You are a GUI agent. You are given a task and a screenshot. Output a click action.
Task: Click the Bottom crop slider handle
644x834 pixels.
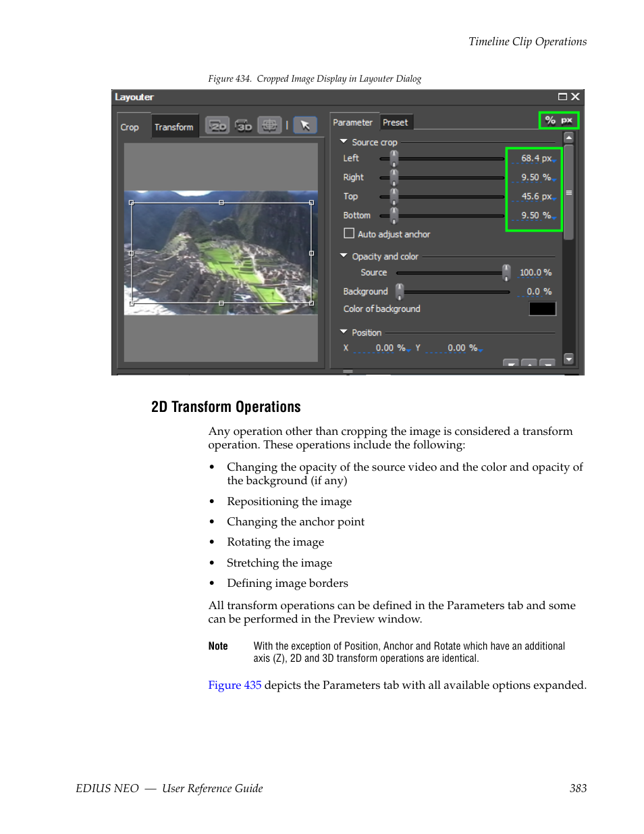[x=394, y=215]
